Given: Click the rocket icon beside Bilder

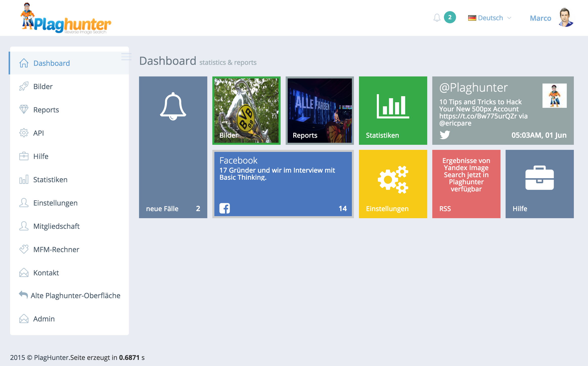Looking at the screenshot, I should coord(24,86).
